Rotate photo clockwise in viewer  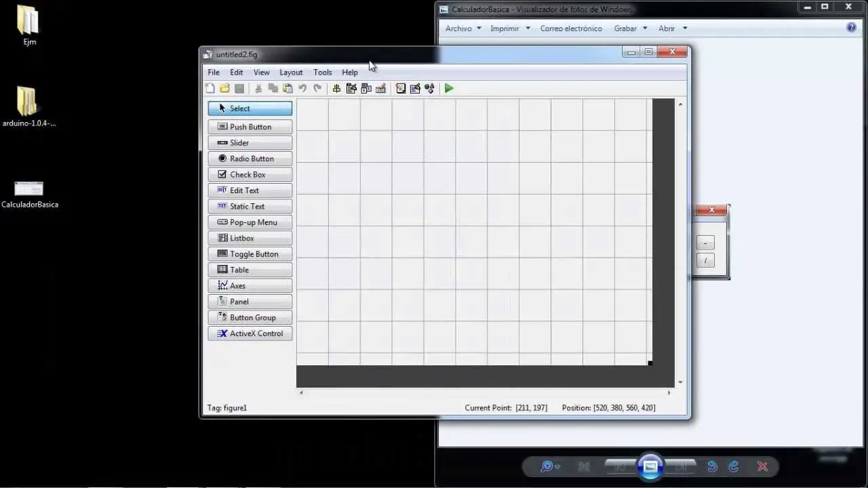734,466
